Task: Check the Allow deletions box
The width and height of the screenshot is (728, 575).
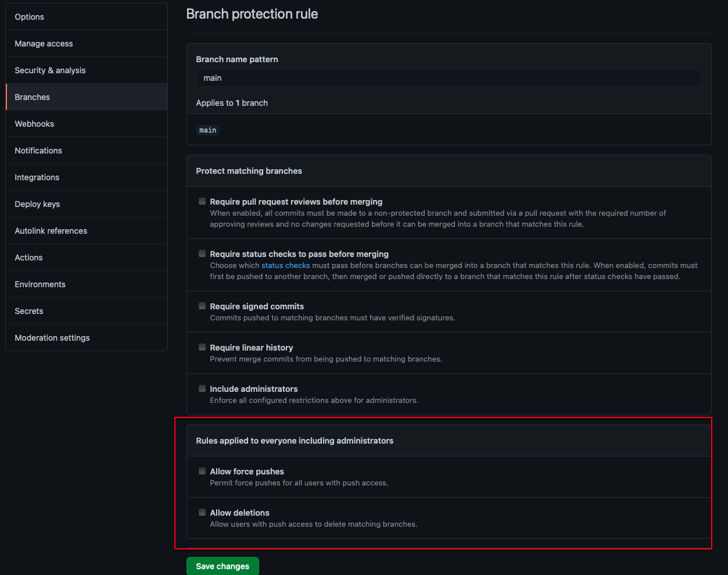Action: pyautogui.click(x=202, y=513)
